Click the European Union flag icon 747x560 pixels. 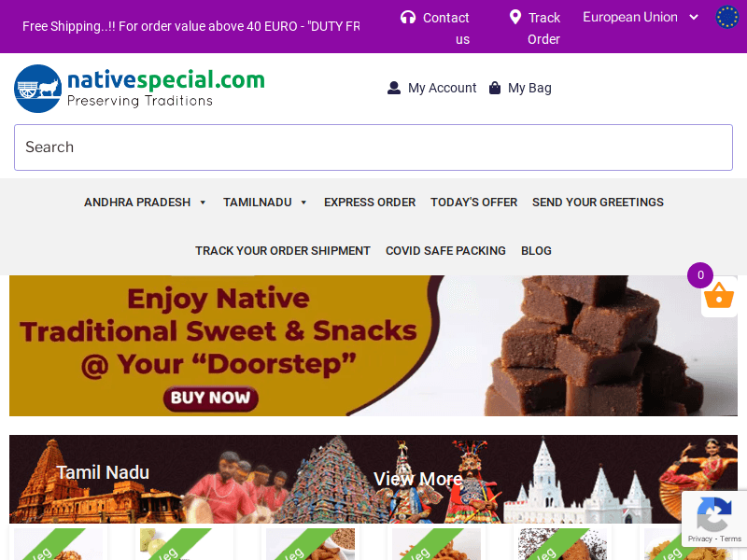point(727,17)
